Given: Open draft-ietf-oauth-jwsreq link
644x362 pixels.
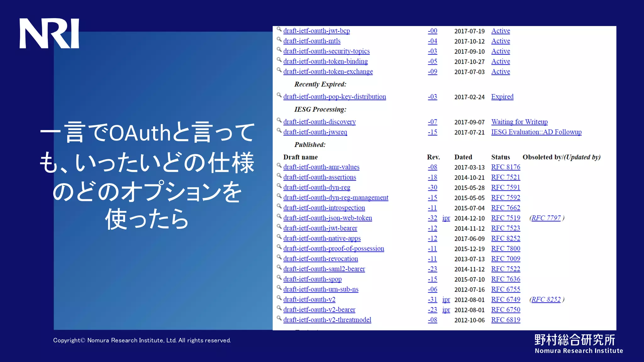Looking at the screenshot, I should click(x=315, y=132).
